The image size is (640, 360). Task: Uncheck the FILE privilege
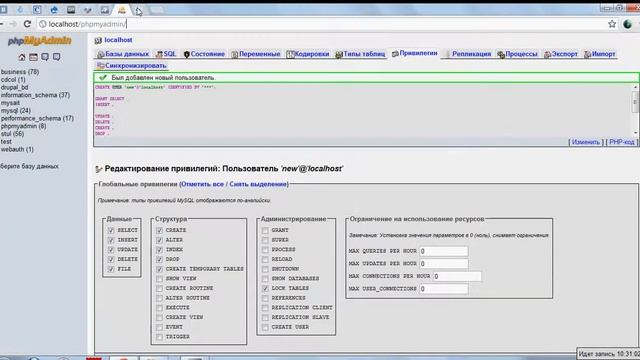111,269
